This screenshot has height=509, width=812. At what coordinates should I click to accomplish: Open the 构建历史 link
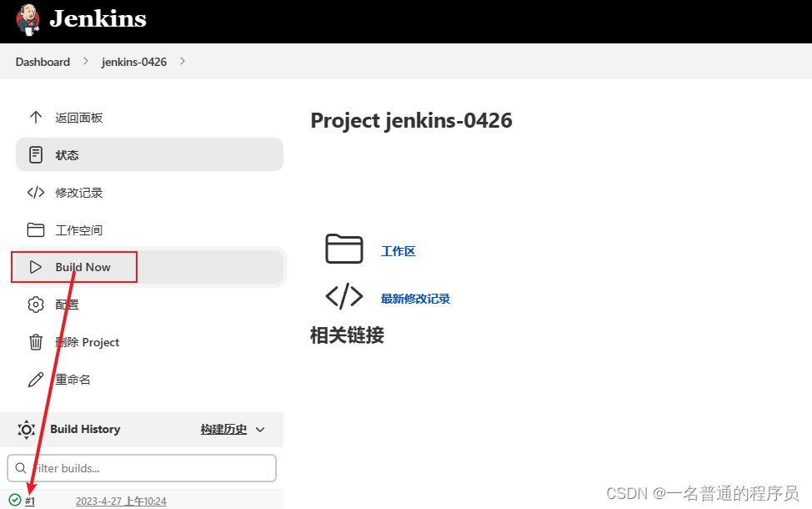click(223, 429)
